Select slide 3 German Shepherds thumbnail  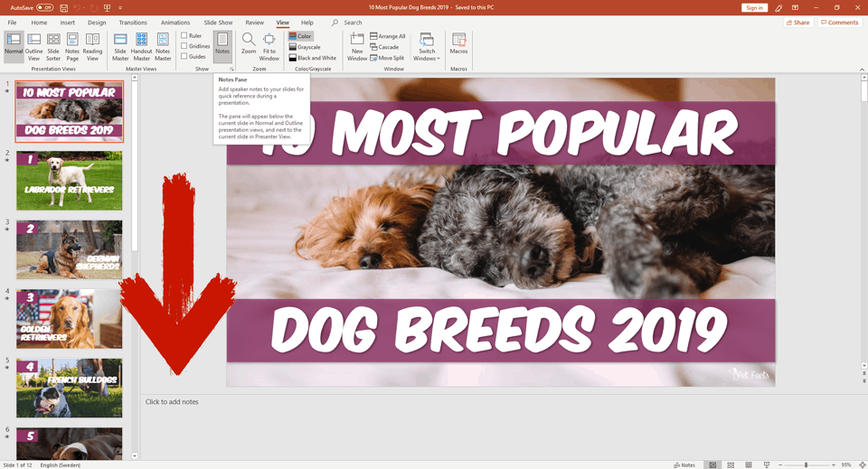tap(70, 250)
